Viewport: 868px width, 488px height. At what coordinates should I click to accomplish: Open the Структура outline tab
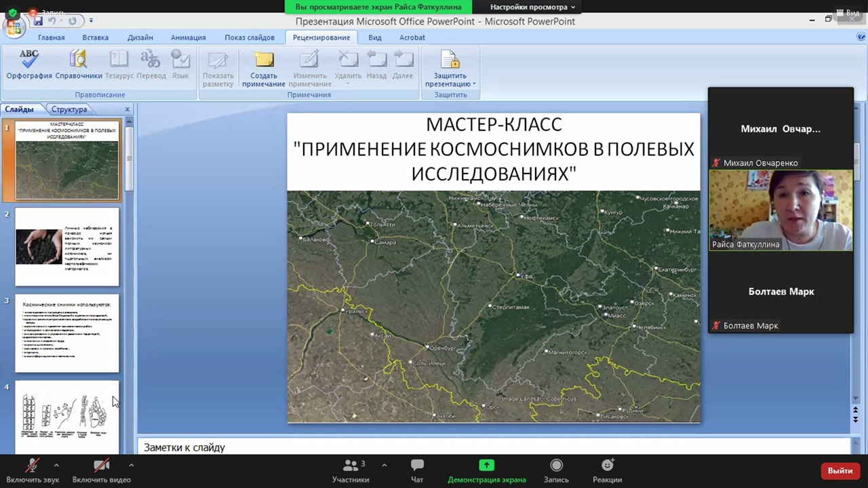[69, 109]
